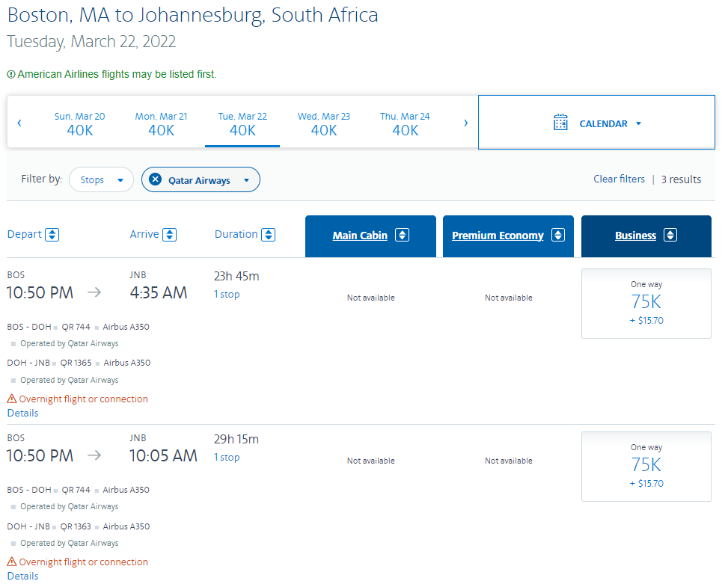Select the 75K Business fare on the first flight

646,304
